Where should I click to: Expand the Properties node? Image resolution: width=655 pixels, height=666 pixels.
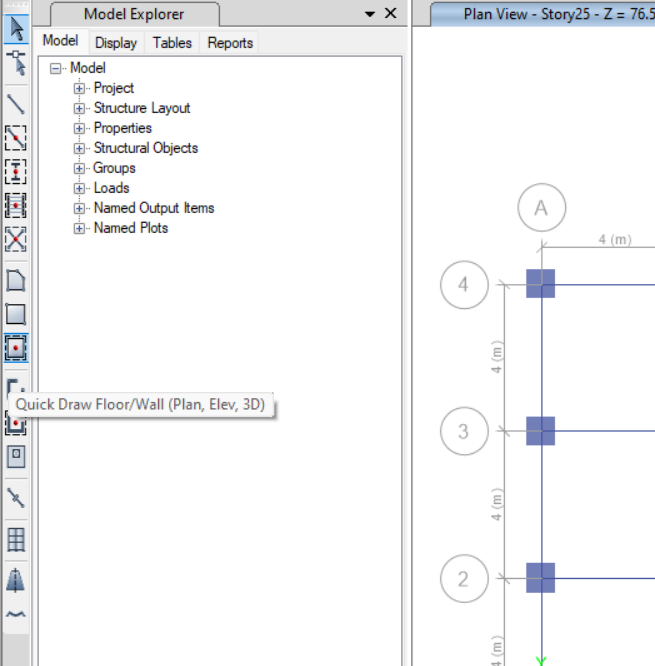click(x=79, y=128)
